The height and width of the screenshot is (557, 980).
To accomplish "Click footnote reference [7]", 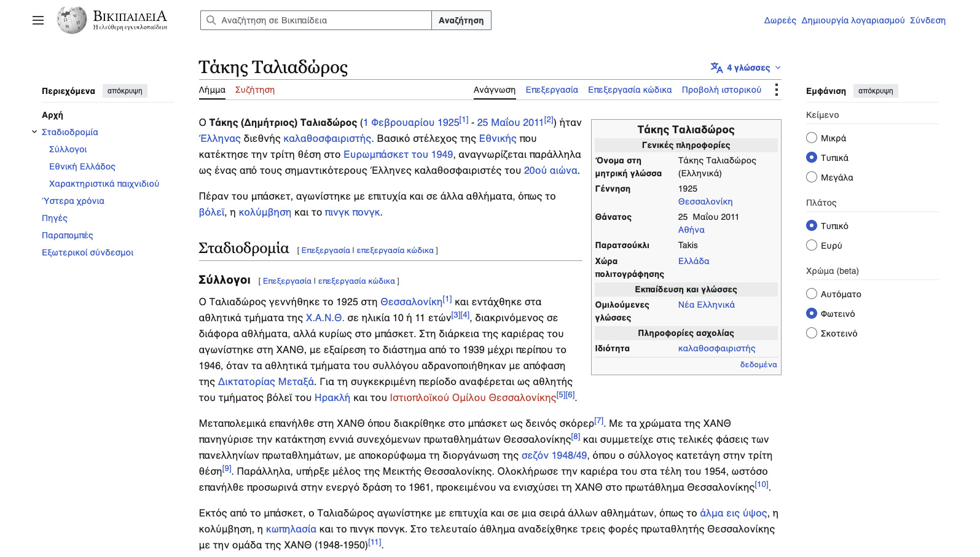I will click(x=599, y=421).
